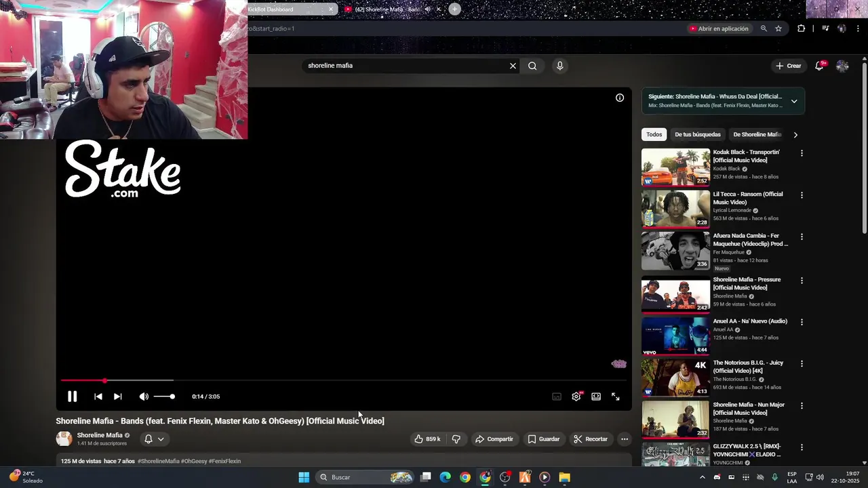Click the taskbar Buscar search box
Viewport: 868px width, 488px height.
(366, 477)
